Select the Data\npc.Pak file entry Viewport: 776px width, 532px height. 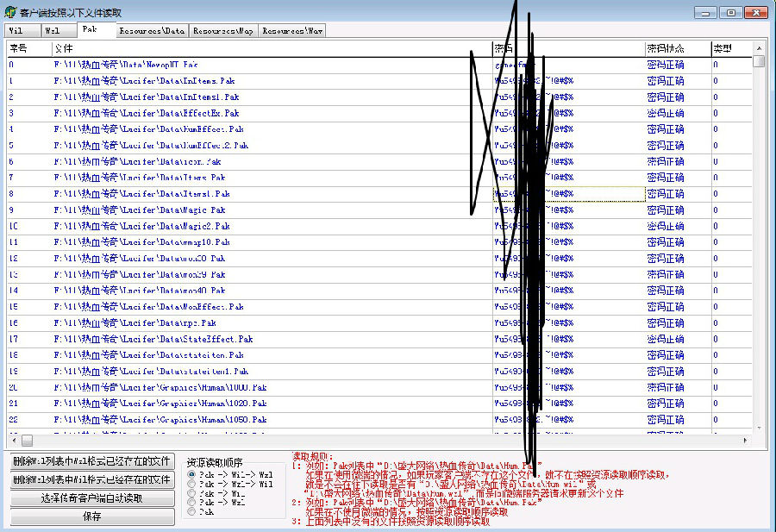[x=135, y=322]
